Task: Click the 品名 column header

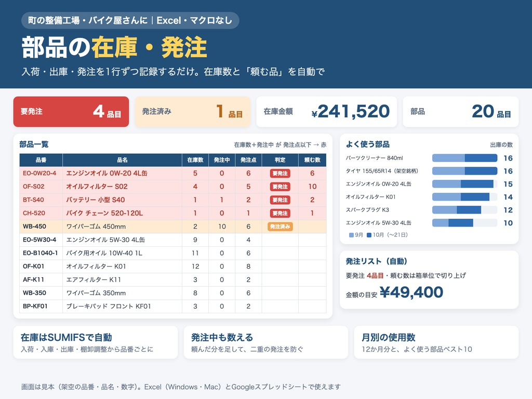Action: (x=123, y=160)
